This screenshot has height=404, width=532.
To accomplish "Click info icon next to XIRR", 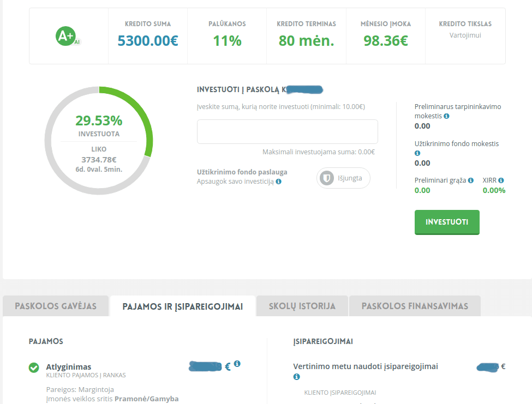I will point(501,180).
